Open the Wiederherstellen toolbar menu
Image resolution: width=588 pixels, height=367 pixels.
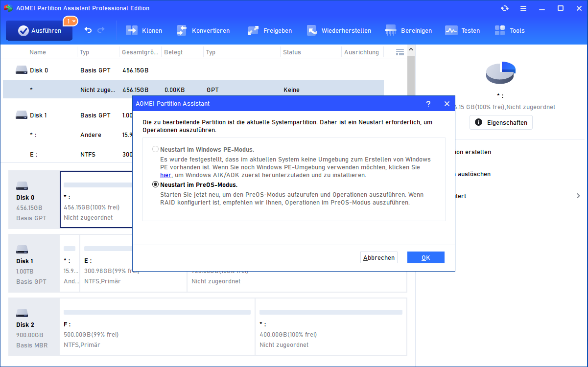[339, 30]
